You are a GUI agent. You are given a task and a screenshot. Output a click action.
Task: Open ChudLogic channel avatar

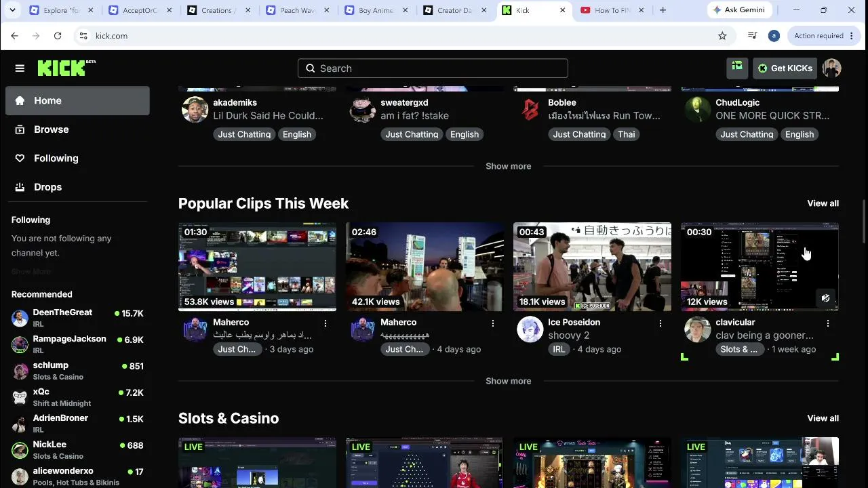[x=697, y=110]
